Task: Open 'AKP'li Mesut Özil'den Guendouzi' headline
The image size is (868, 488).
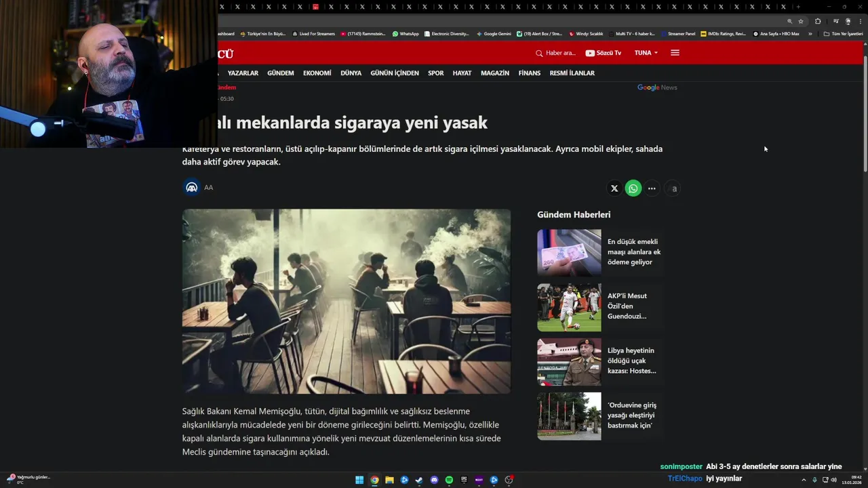Action: point(627,306)
